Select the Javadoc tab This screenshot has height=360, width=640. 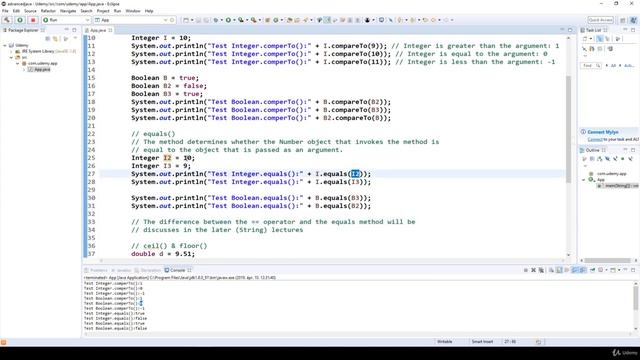[x=121, y=270]
